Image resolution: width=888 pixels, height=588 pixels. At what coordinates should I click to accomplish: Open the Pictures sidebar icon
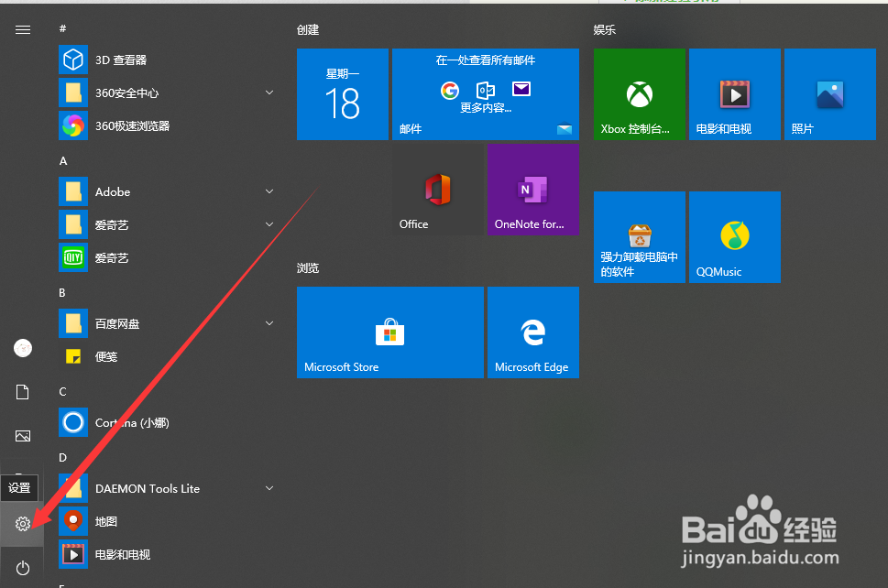click(x=23, y=436)
